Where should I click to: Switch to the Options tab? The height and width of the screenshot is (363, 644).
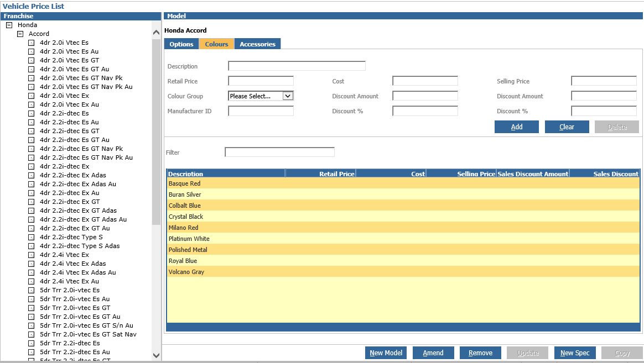[x=181, y=44]
